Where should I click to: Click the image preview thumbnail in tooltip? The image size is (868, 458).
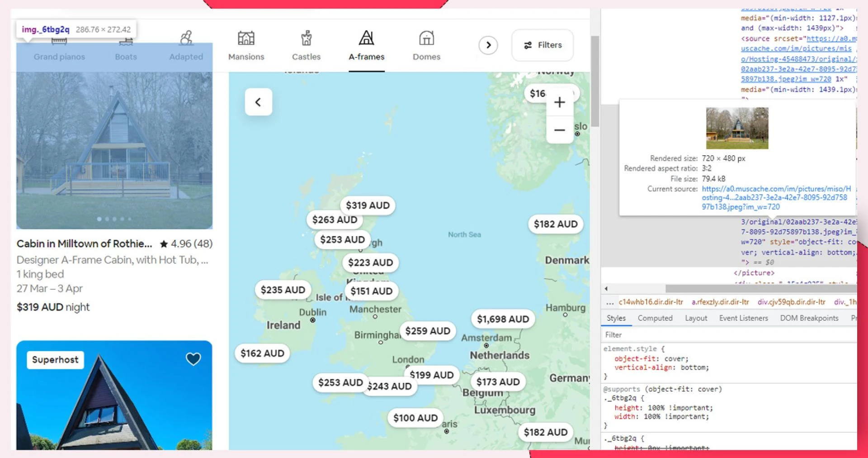[x=737, y=128]
